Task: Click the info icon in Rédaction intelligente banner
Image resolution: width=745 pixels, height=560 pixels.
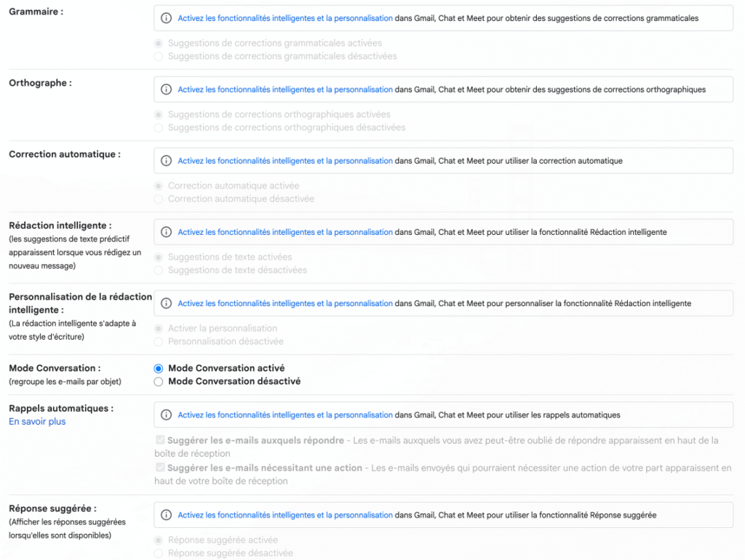Action: pyautogui.click(x=166, y=232)
